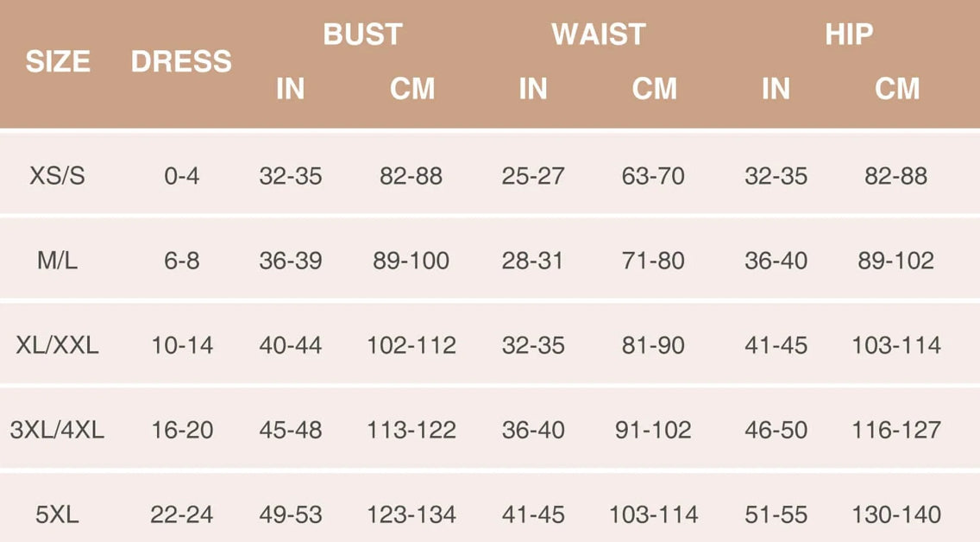Viewport: 980px width, 542px height.
Task: Select the XL/XXL size row label
Action: 58,346
